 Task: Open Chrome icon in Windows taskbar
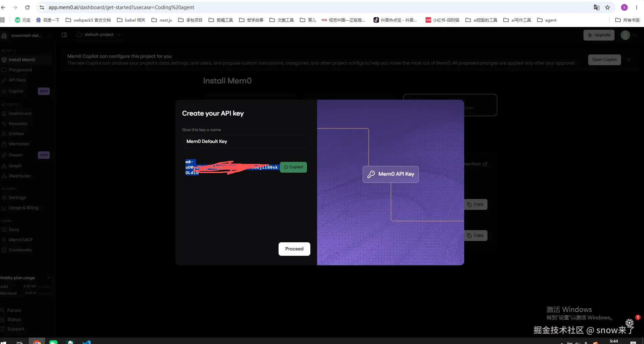pyautogui.click(x=37, y=341)
